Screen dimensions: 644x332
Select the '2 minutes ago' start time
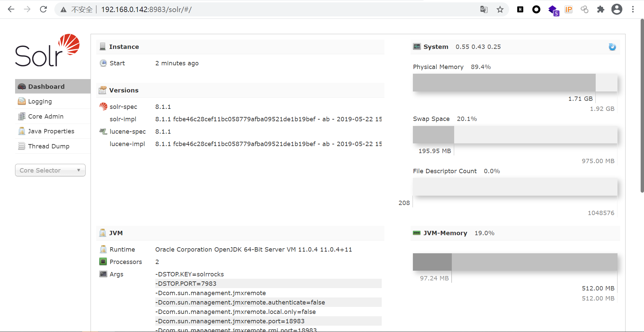tap(177, 63)
